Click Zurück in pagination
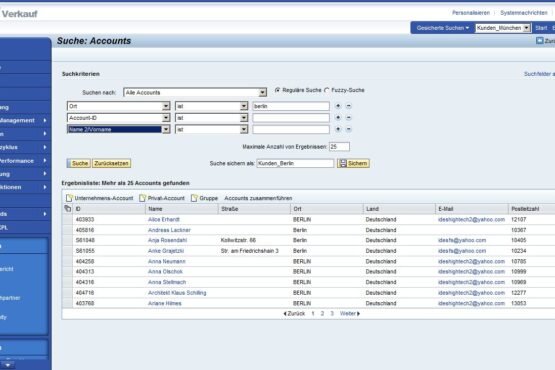The height and width of the screenshot is (370, 555). point(294,314)
